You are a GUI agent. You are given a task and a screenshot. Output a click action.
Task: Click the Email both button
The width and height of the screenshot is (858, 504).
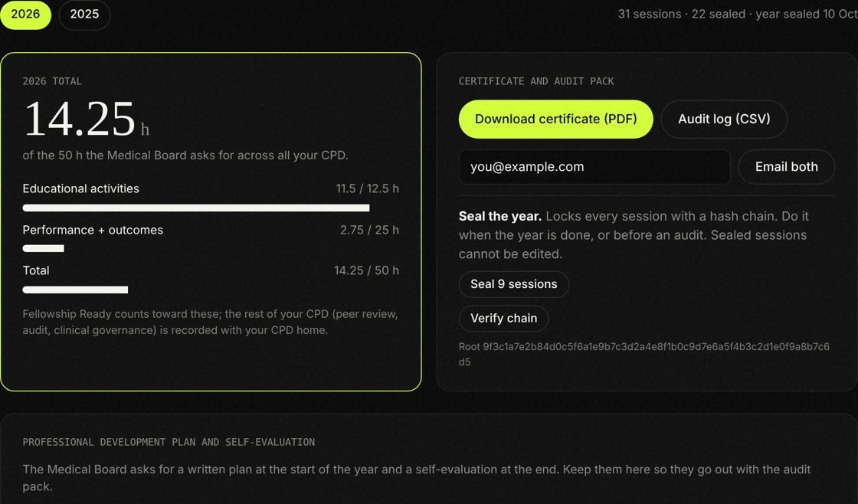786,167
